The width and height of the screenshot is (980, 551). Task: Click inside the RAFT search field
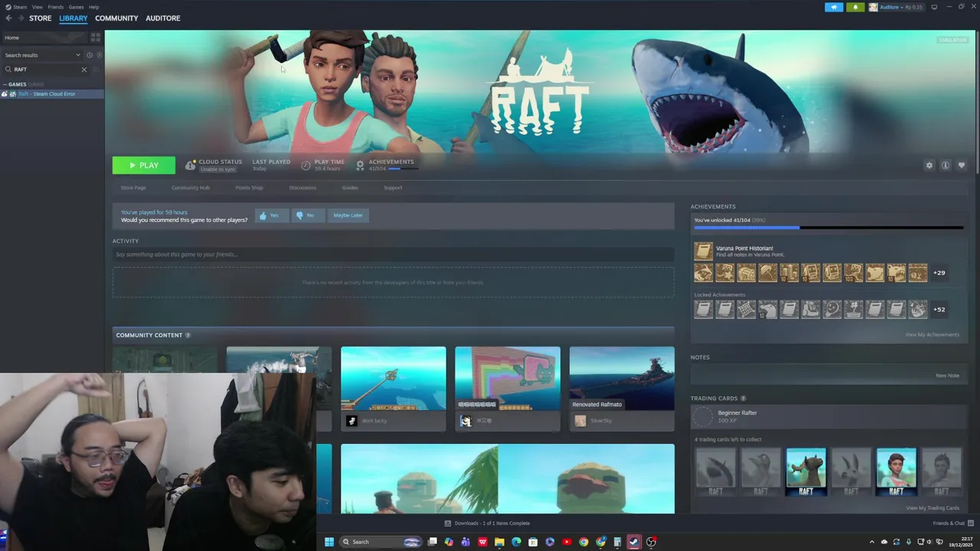point(46,70)
